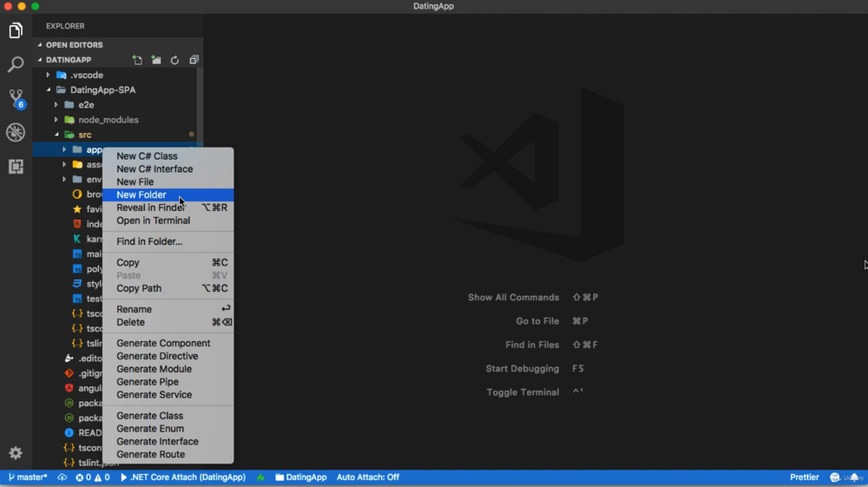This screenshot has width=868, height=487.
Task: Collapse the src folder
Action: click(56, 135)
